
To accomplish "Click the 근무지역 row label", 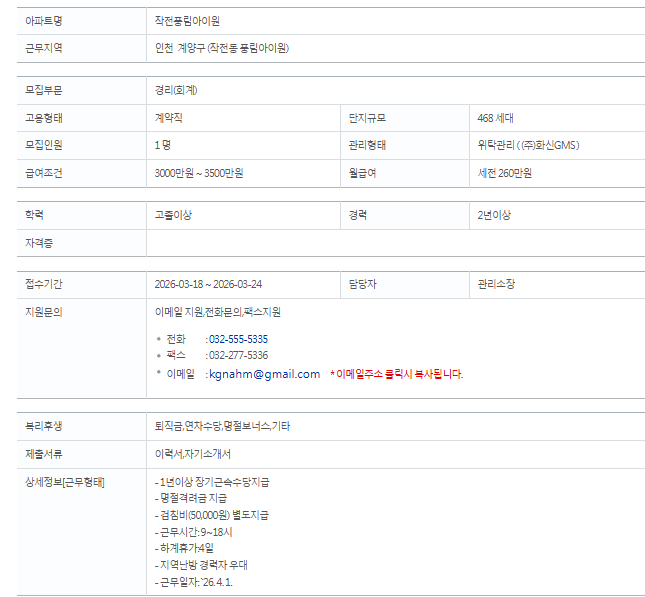I will point(44,48).
